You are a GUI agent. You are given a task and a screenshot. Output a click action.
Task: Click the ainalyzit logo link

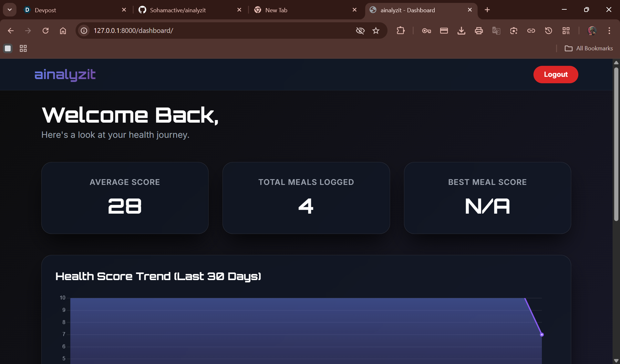tap(65, 75)
